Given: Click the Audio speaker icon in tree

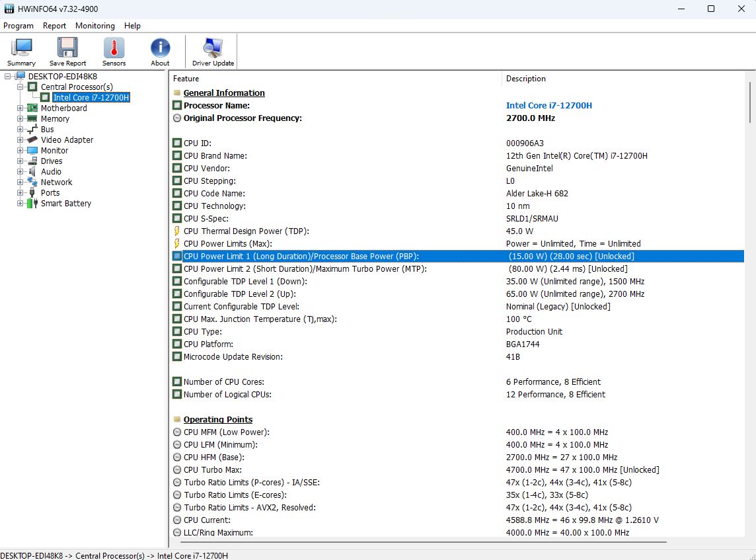Looking at the screenshot, I should coord(32,172).
